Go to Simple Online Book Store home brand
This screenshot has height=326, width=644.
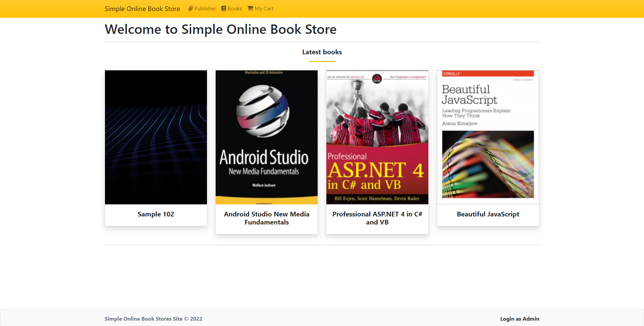pos(142,9)
